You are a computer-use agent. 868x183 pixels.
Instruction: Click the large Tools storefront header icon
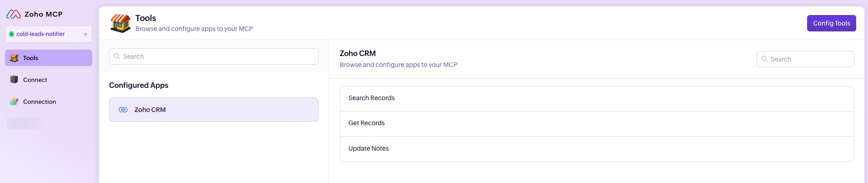click(120, 23)
